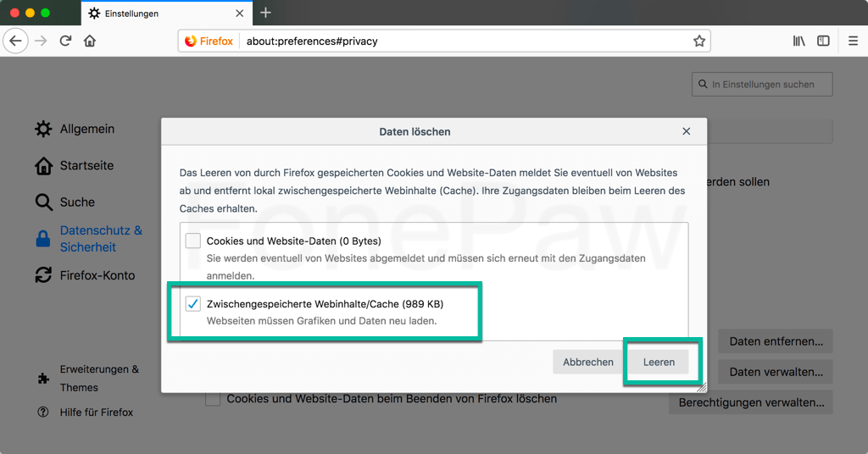Open the hamburger application menu
Image resolution: width=868 pixels, height=454 pixels.
point(853,41)
